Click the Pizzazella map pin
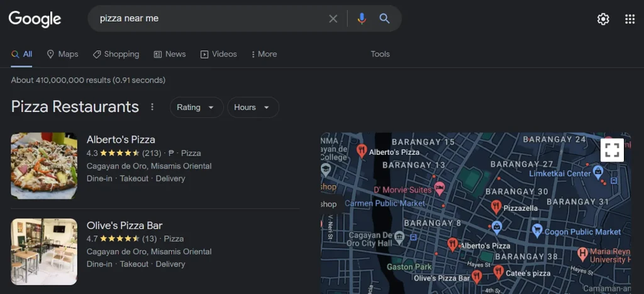 click(x=496, y=207)
